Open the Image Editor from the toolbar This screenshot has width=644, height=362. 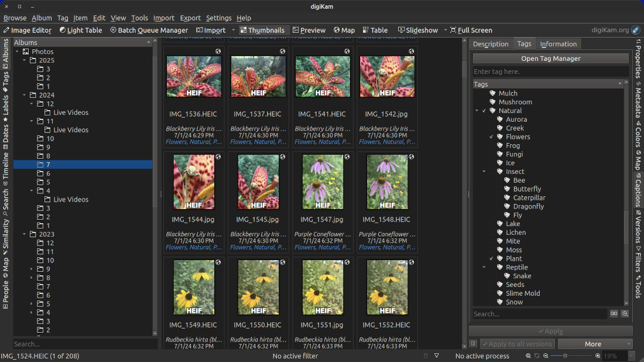pyautogui.click(x=28, y=30)
